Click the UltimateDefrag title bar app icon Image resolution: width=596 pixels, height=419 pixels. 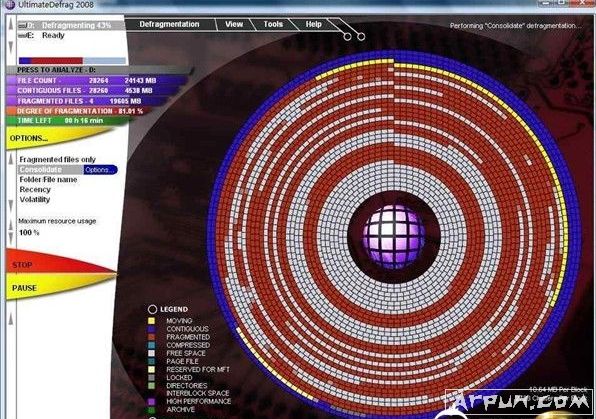coord(10,5)
